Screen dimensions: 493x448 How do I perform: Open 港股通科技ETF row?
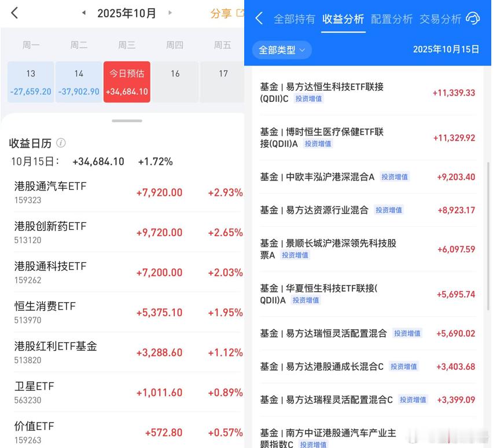coord(128,272)
